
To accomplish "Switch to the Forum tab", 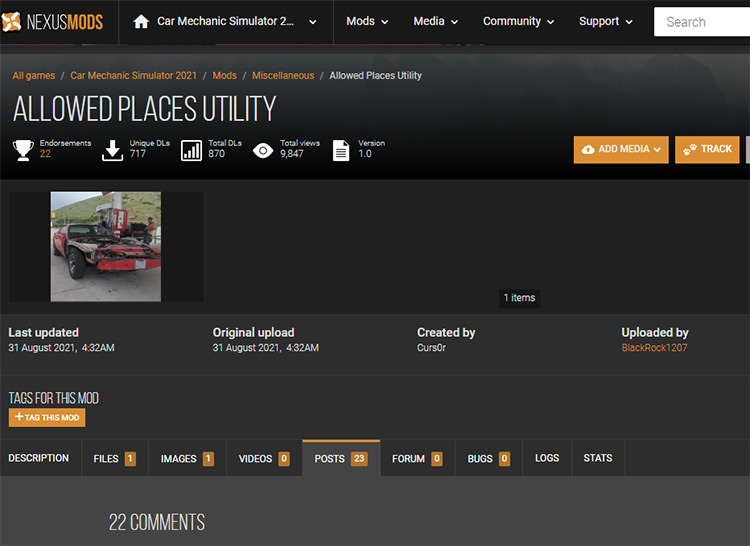I will [x=417, y=459].
